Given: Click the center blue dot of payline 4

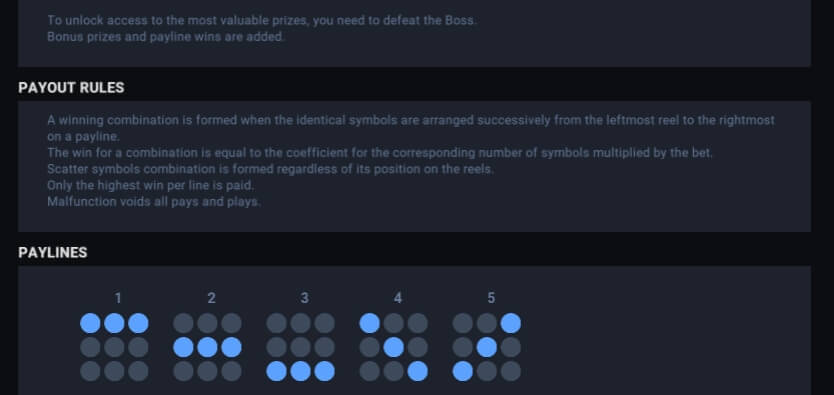Looking at the screenshot, I should (x=394, y=347).
